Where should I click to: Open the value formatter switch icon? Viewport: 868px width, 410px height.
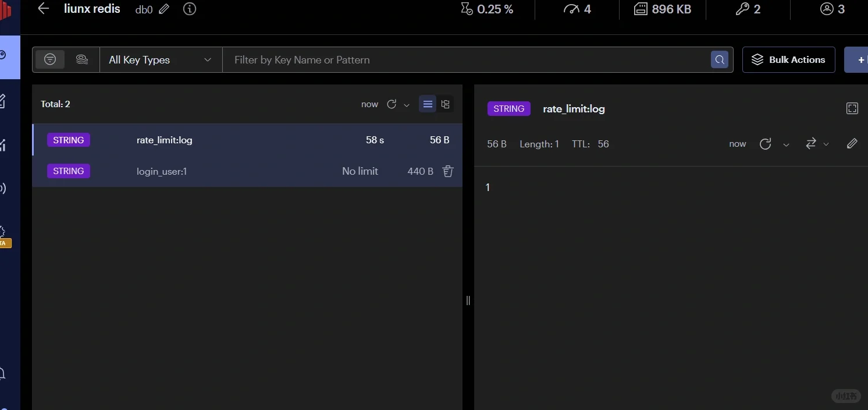(811, 144)
